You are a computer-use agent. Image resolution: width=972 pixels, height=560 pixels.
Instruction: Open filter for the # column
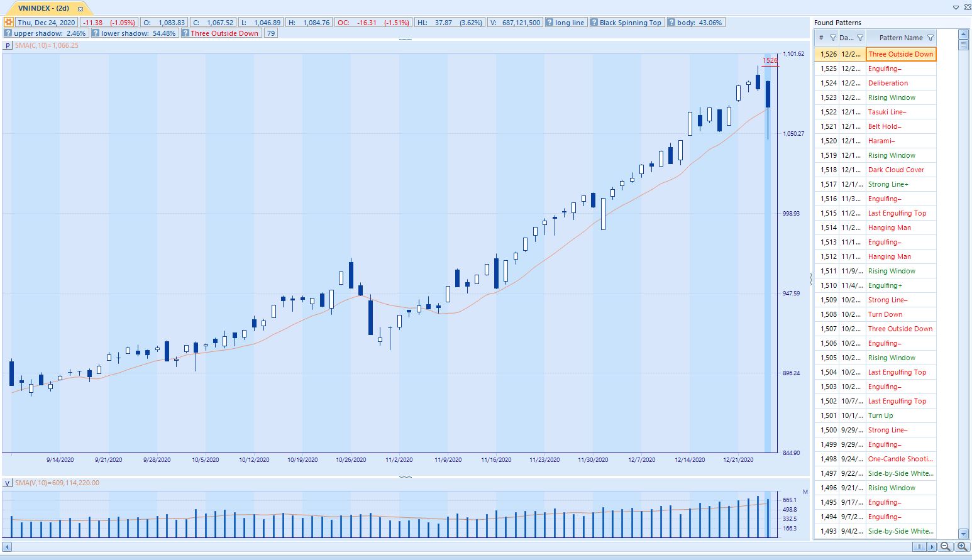832,38
